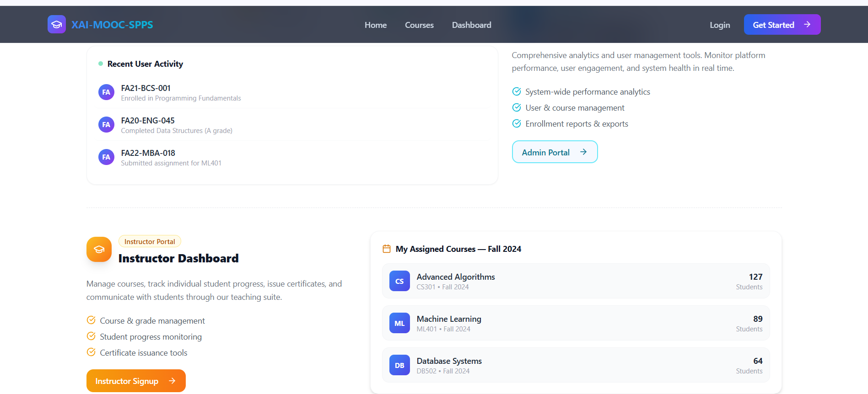
Task: Click the Instructor Portal badge
Action: 150,241
